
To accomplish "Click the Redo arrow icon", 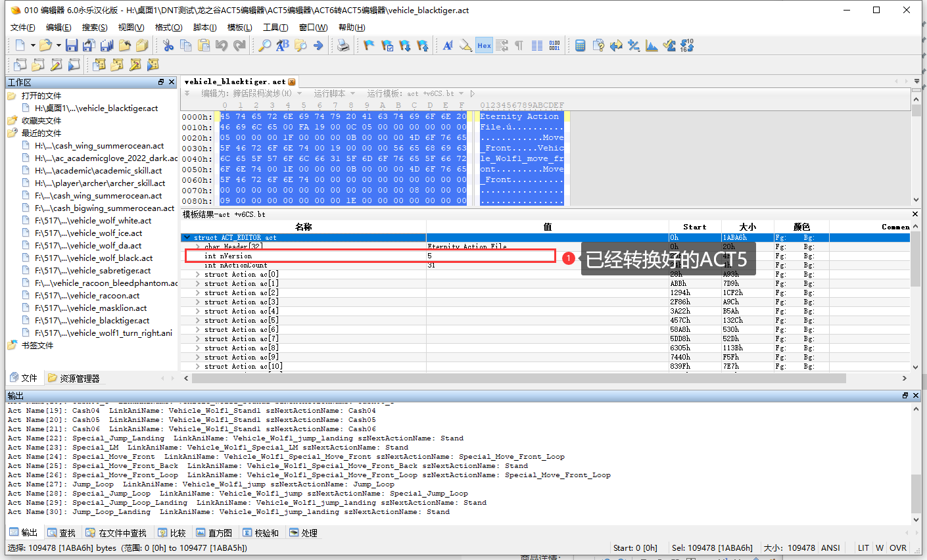I will click(239, 45).
